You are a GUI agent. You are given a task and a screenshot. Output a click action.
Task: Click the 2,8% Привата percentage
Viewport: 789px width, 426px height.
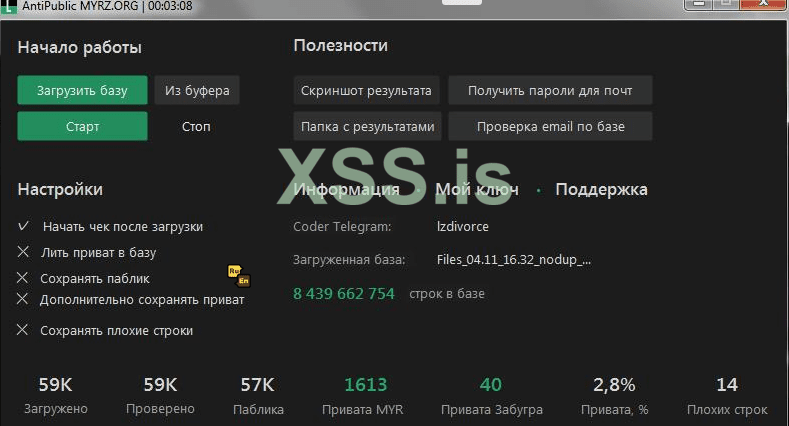[614, 395]
